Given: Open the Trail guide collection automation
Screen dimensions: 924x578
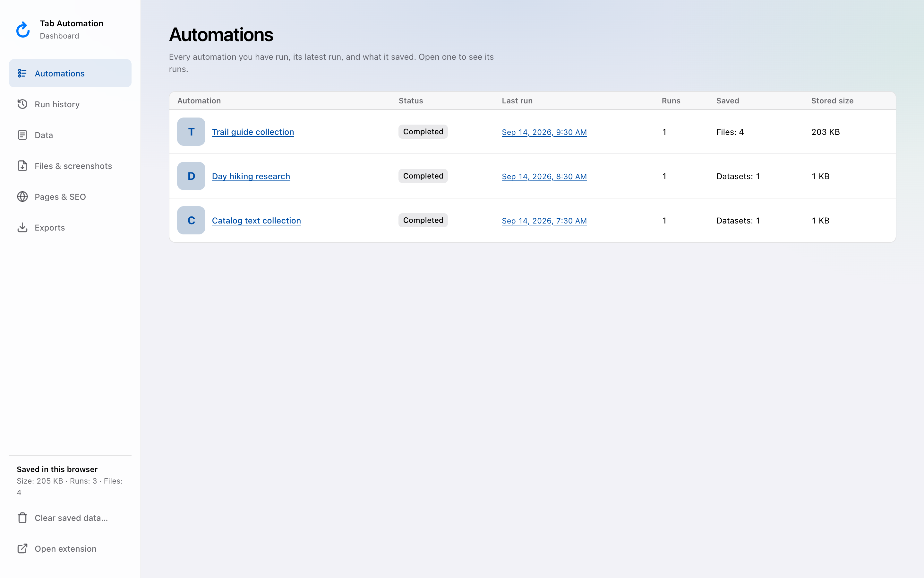Looking at the screenshot, I should point(253,132).
